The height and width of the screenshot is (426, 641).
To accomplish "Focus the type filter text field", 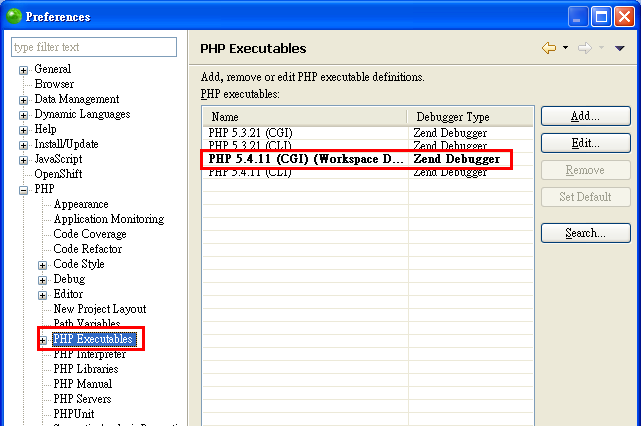I will 94,47.
